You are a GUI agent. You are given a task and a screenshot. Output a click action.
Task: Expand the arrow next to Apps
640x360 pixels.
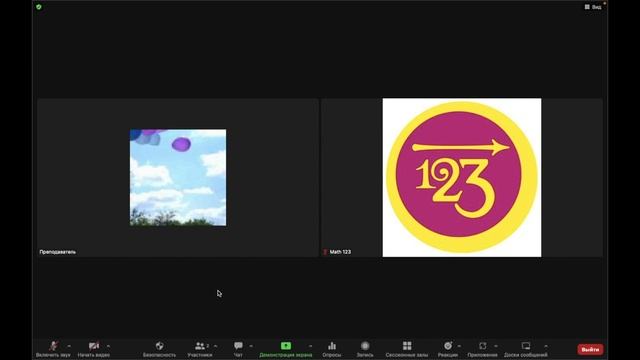(x=496, y=346)
